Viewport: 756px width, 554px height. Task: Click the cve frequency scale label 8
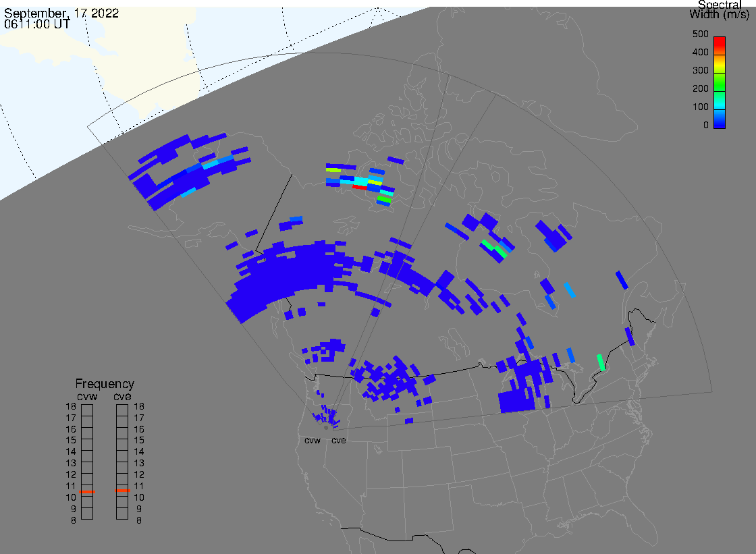tap(139, 520)
